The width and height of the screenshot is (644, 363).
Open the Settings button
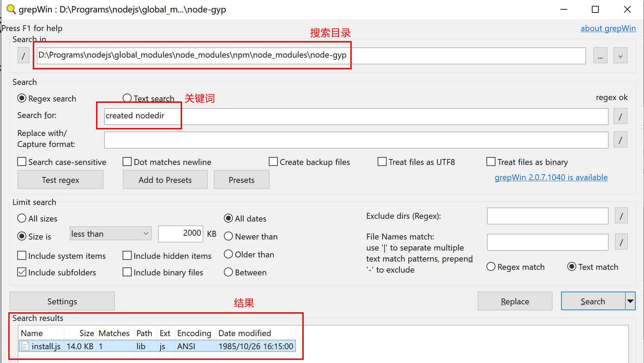coord(62,301)
